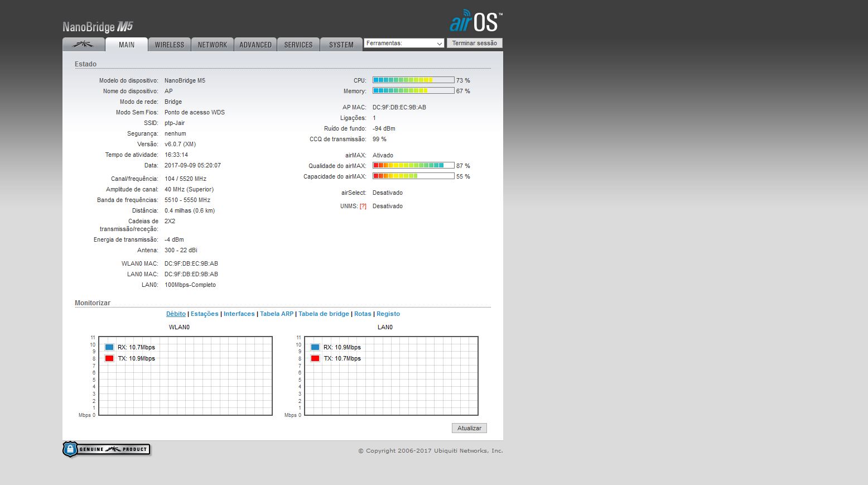Open the Registo log link
Screen dimensions: 868x485
(x=388, y=314)
